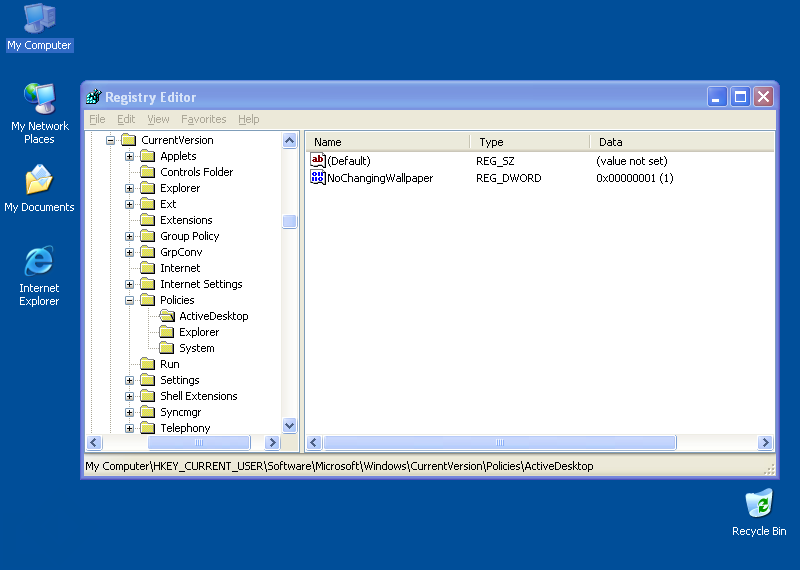
Task: Open the Edit menu
Action: [x=126, y=119]
